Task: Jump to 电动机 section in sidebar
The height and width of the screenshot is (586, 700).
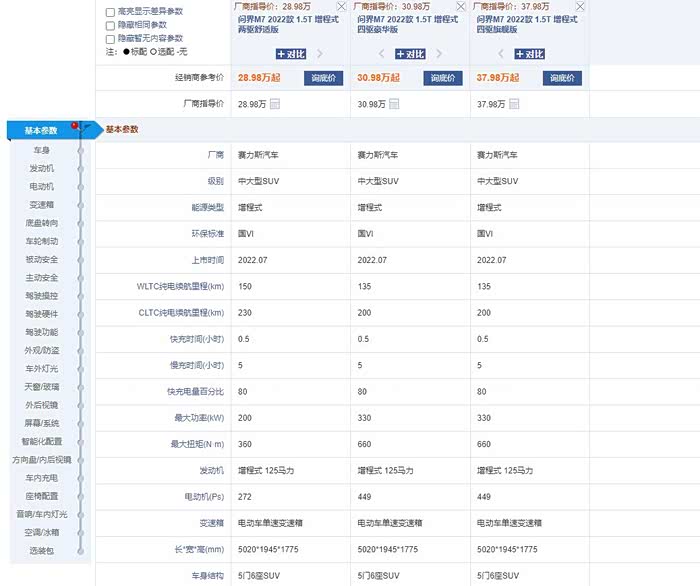Action: [42, 187]
